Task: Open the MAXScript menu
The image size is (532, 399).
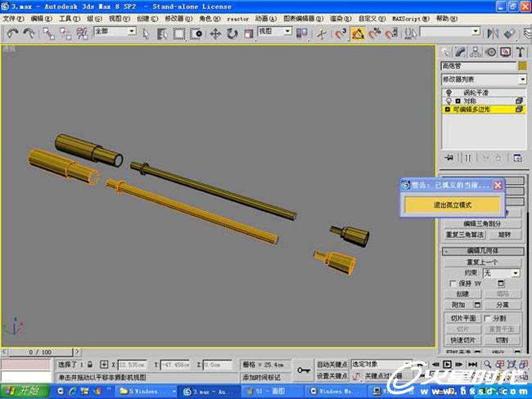Action: [x=411, y=19]
